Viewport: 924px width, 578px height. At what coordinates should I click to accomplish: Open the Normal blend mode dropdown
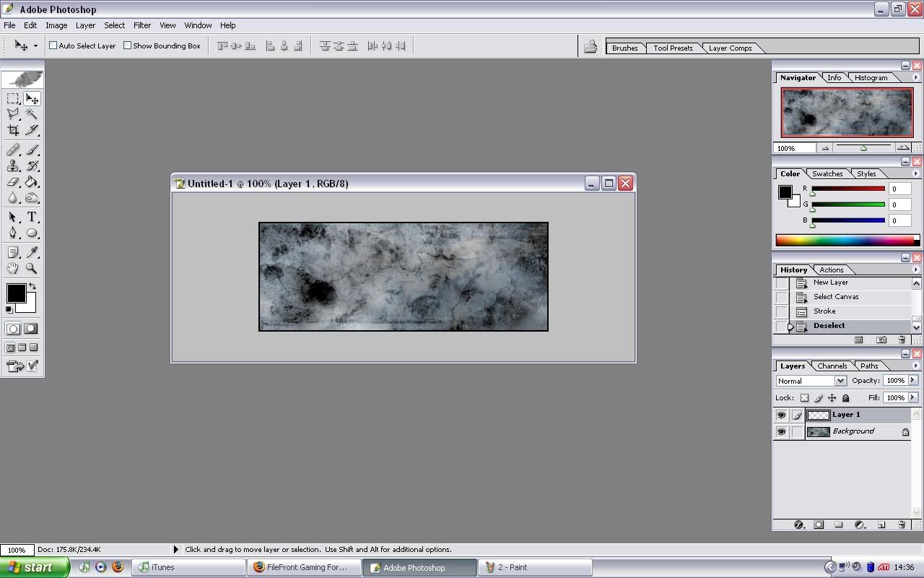[x=840, y=381]
